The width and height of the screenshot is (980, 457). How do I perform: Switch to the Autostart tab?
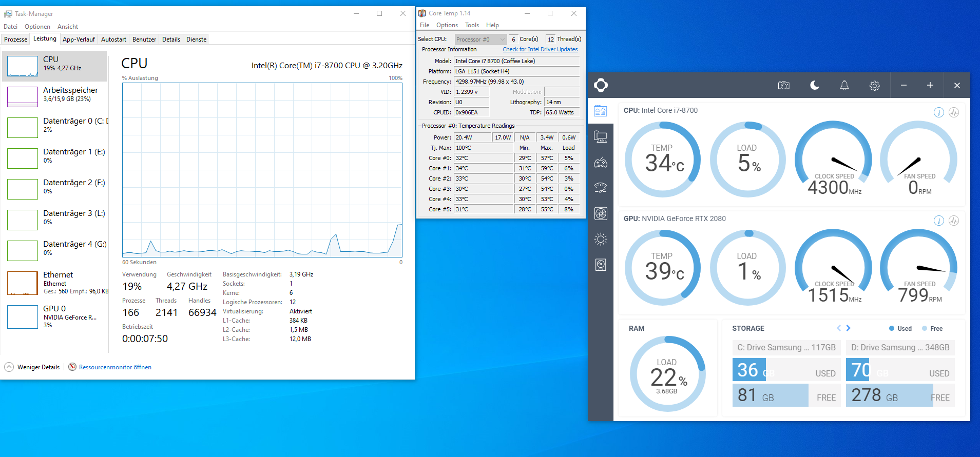(x=113, y=39)
